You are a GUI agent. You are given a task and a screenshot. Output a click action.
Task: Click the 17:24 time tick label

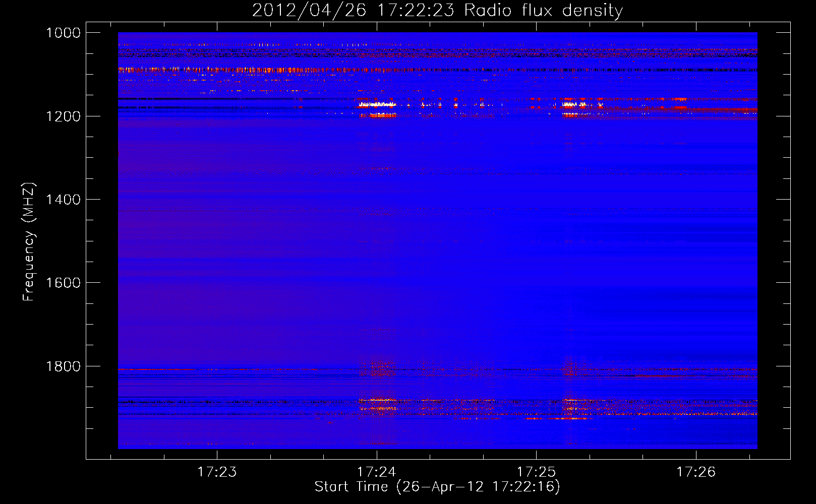pyautogui.click(x=377, y=472)
